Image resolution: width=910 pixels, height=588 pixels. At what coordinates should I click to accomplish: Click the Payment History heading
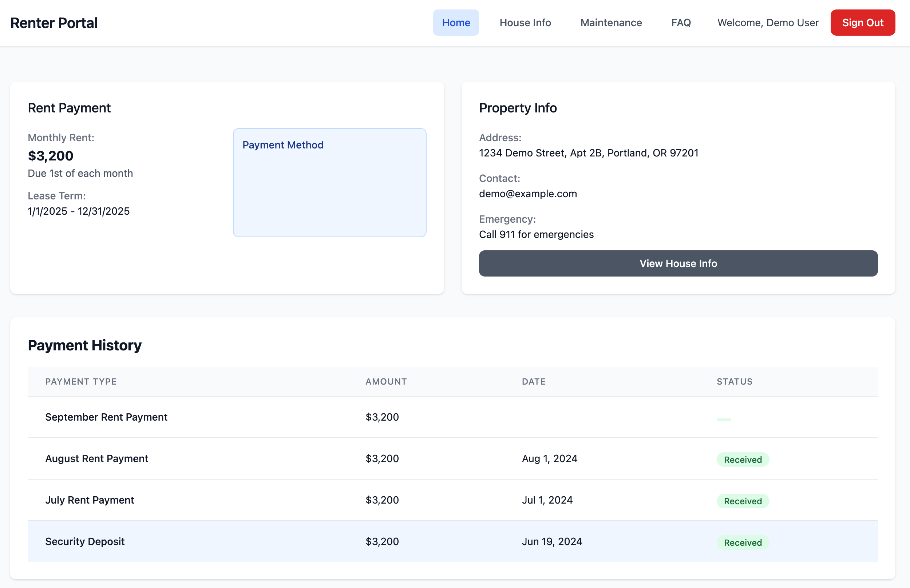click(84, 346)
